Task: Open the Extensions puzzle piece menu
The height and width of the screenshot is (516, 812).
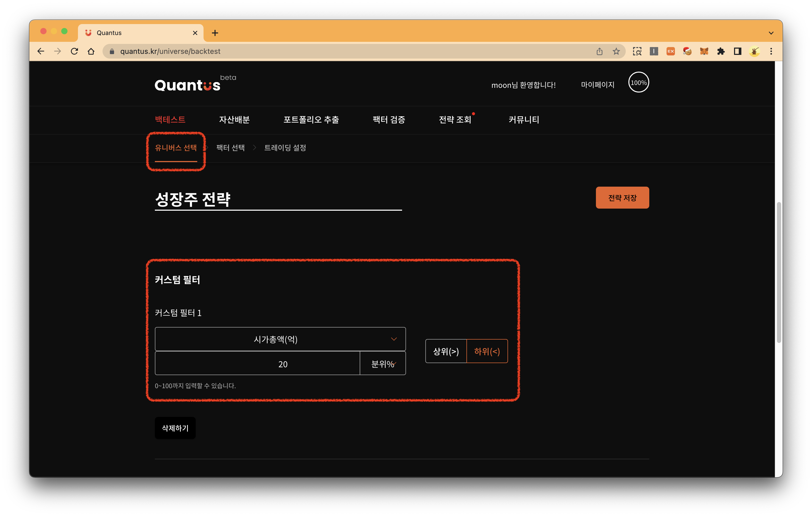Action: (x=721, y=51)
